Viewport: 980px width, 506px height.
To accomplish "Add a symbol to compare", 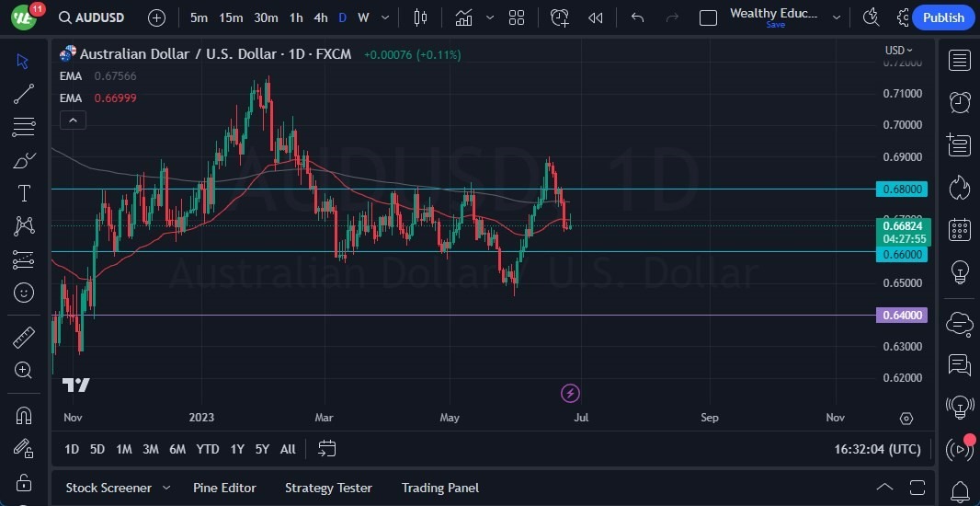I will point(156,18).
